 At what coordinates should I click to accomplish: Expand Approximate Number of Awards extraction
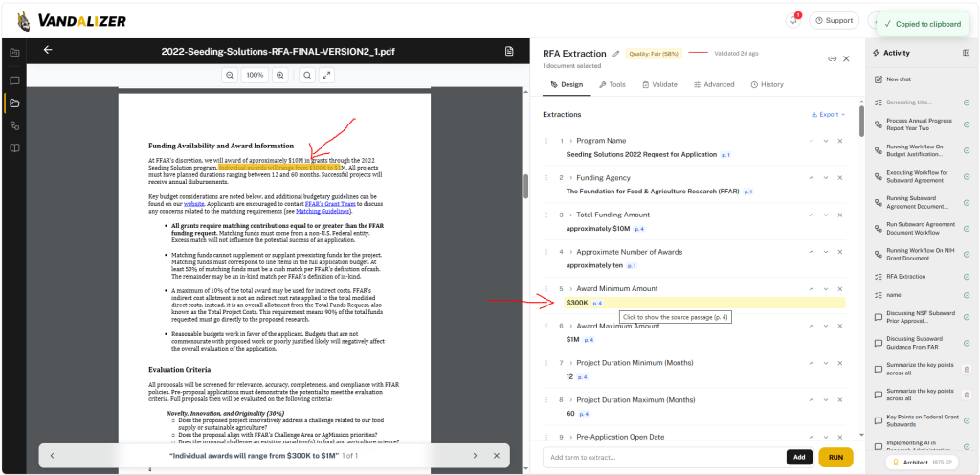571,252
